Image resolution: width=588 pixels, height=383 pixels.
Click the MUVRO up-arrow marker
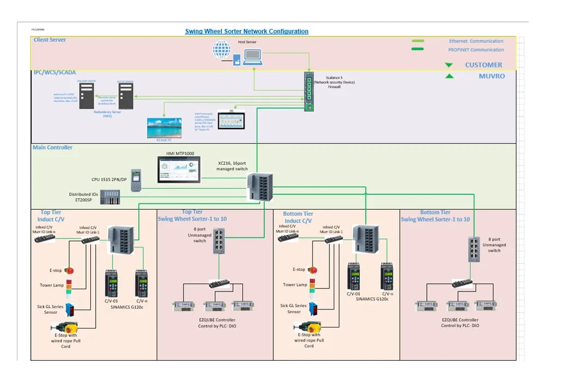[449, 76]
